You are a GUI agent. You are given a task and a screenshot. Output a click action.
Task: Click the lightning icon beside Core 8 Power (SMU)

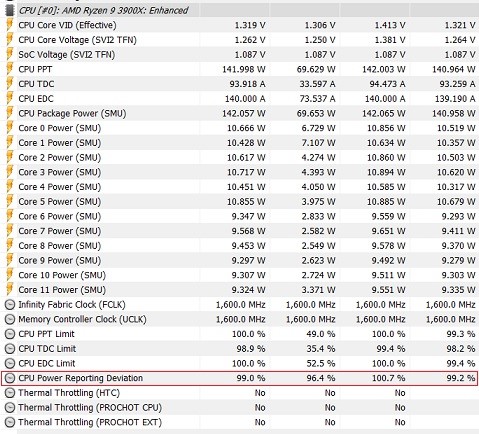coord(10,246)
